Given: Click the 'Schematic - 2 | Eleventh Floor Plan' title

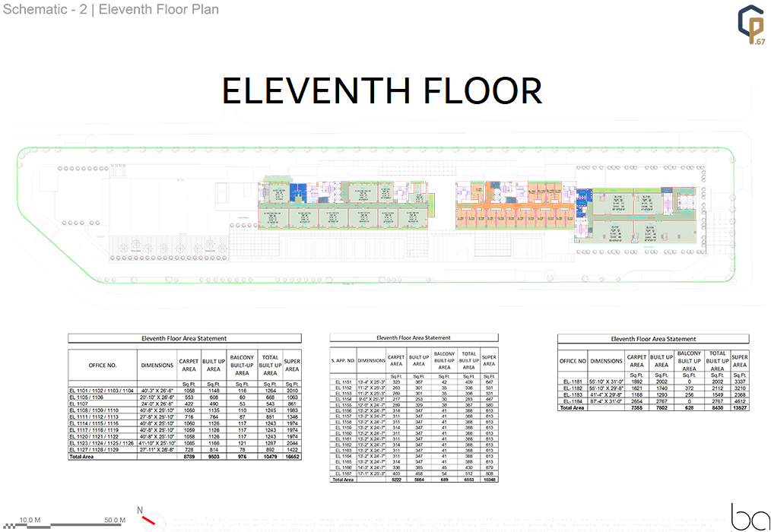Looking at the screenshot, I should click(111, 10).
